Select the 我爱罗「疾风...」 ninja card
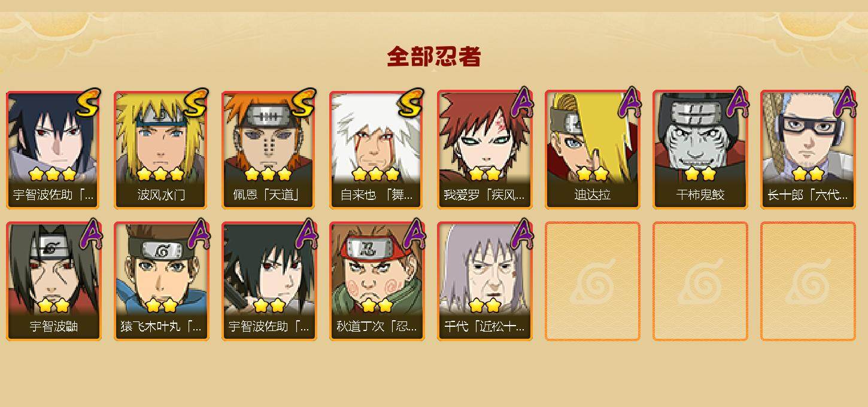Image resolution: width=868 pixels, height=407 pixels. pyautogui.click(x=485, y=150)
